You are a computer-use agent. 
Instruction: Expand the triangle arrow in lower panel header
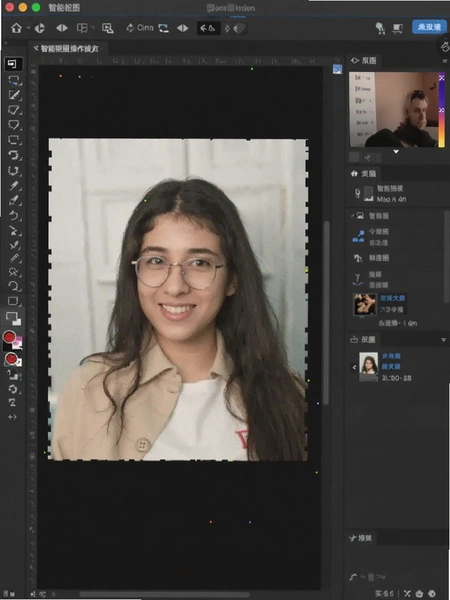[x=443, y=340]
